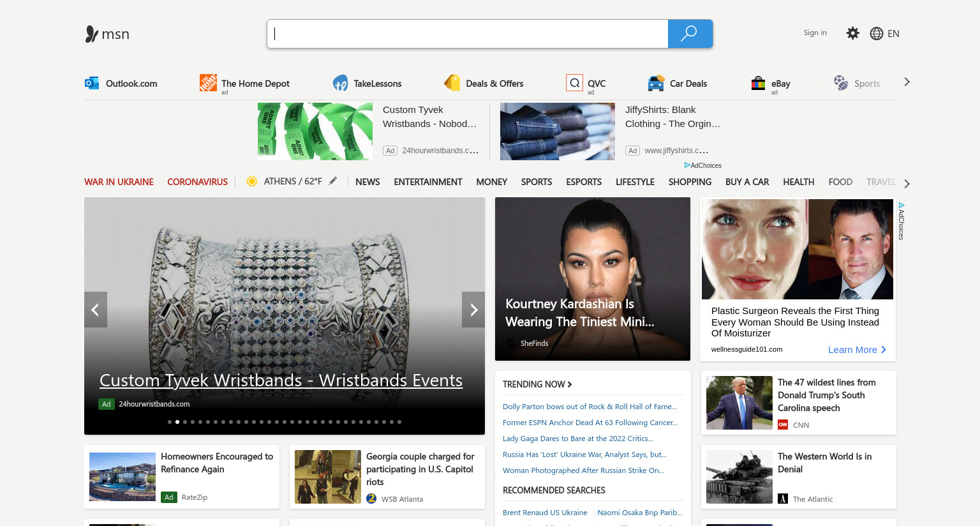Open the War in Ukraine section
This screenshot has width=980, height=526.
click(119, 182)
